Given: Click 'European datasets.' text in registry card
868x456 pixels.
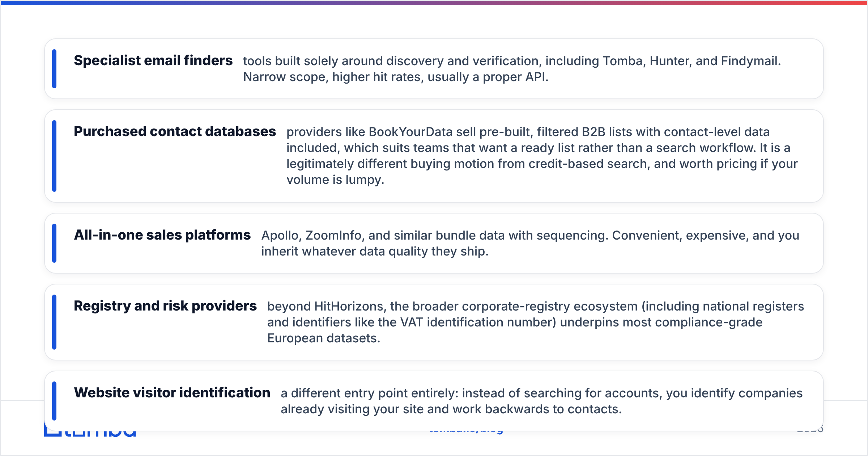Looking at the screenshot, I should click(x=324, y=338).
